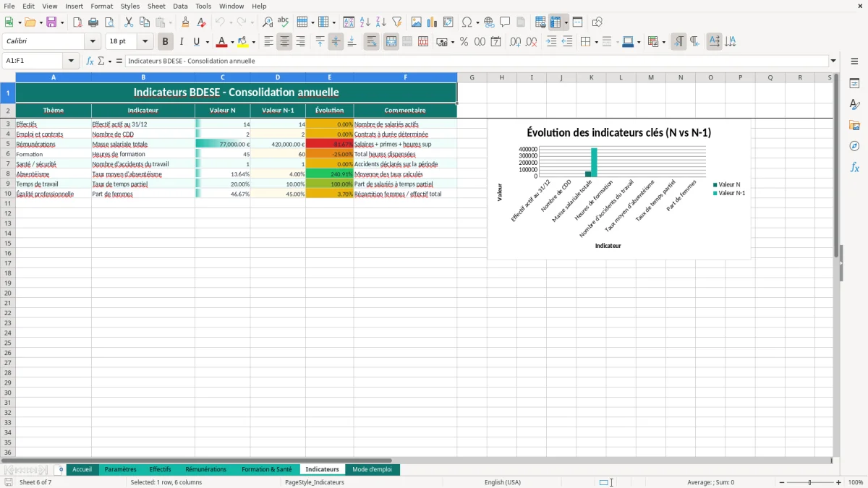The height and width of the screenshot is (488, 868).
Task: Switch to the Formation & Santé sheet tab
Action: (x=266, y=469)
